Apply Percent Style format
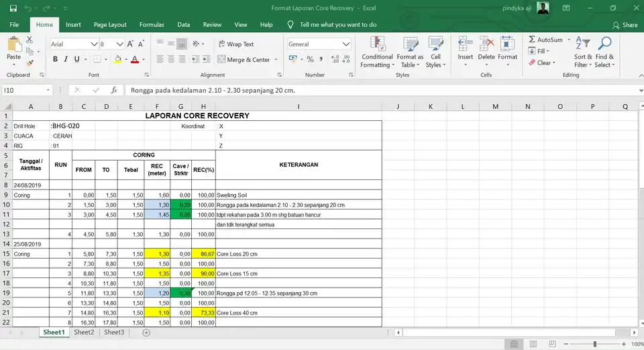 click(310, 60)
